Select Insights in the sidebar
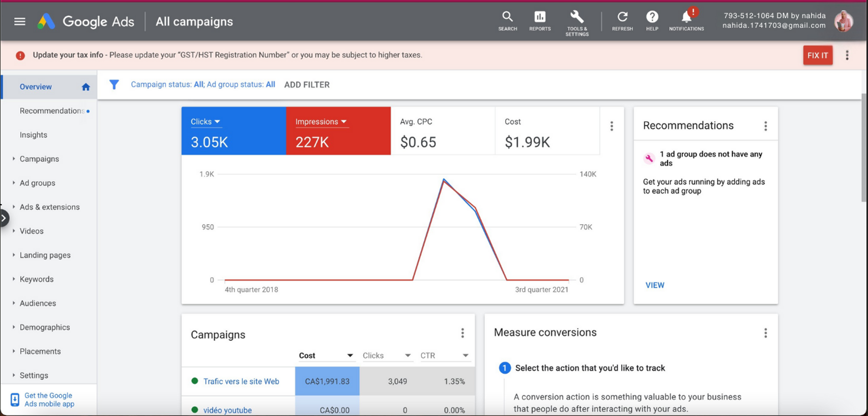 coord(34,135)
